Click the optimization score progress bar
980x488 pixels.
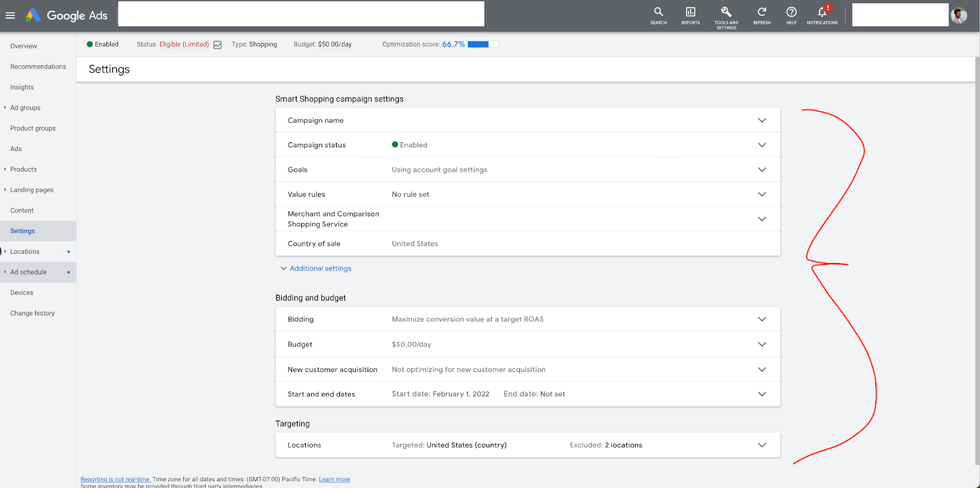point(483,44)
